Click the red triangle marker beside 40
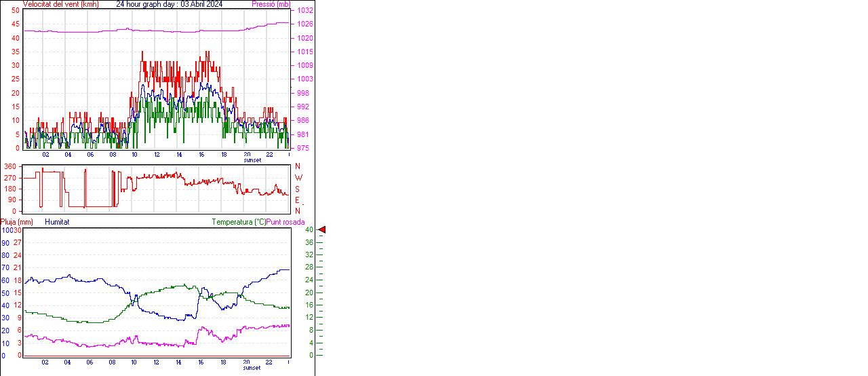This screenshot has width=868, height=376. (322, 230)
